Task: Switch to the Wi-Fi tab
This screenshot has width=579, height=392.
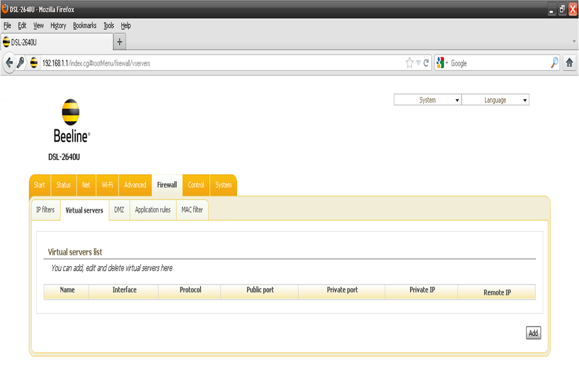Action: click(107, 185)
